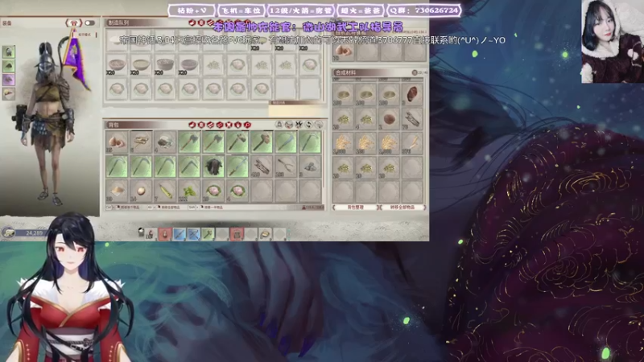Image resolution: width=644 pixels, height=362 pixels.
Task: Click the last red P-shaped filter icon
Action: tap(247, 125)
